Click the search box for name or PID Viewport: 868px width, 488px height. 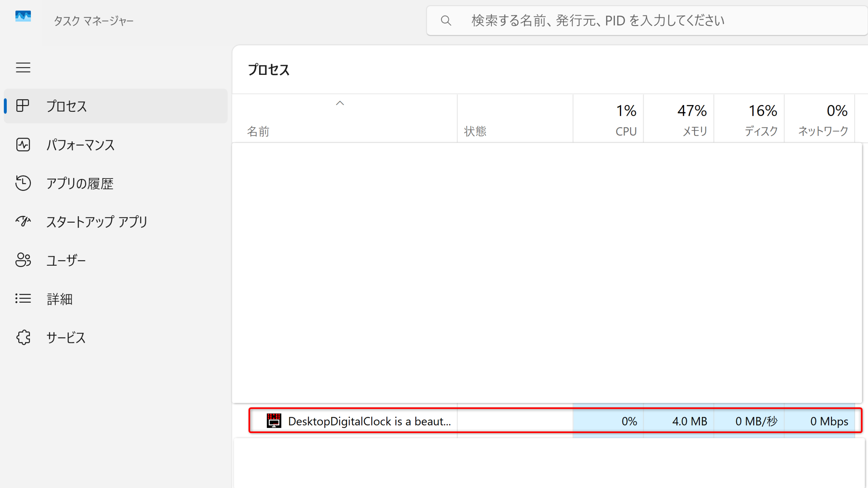(644, 21)
